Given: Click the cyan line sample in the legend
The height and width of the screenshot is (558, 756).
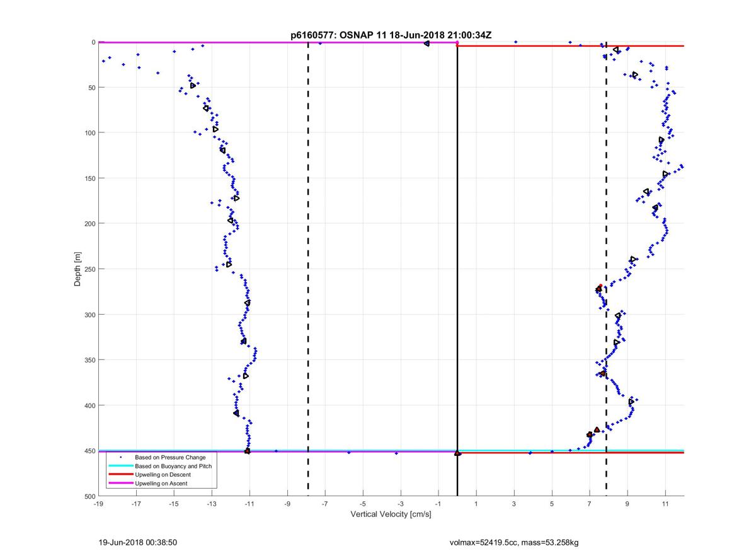Looking at the screenshot, I should tap(120, 466).
